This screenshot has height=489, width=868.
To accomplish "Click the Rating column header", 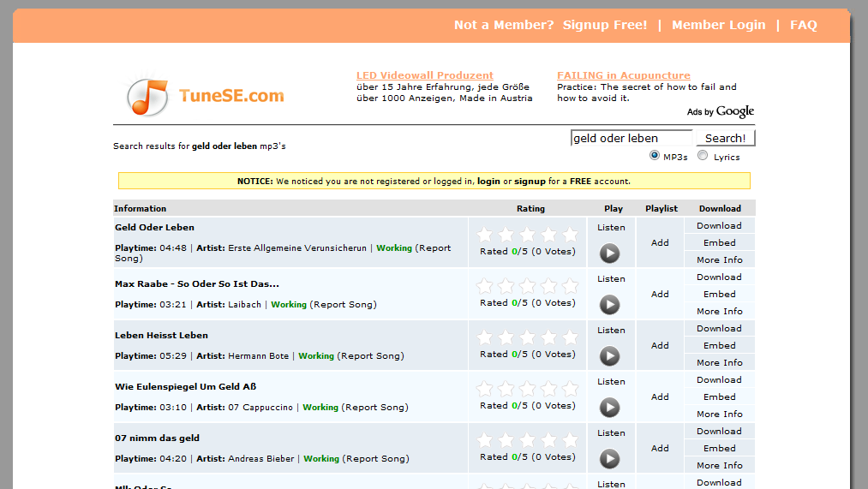I will (x=530, y=209).
